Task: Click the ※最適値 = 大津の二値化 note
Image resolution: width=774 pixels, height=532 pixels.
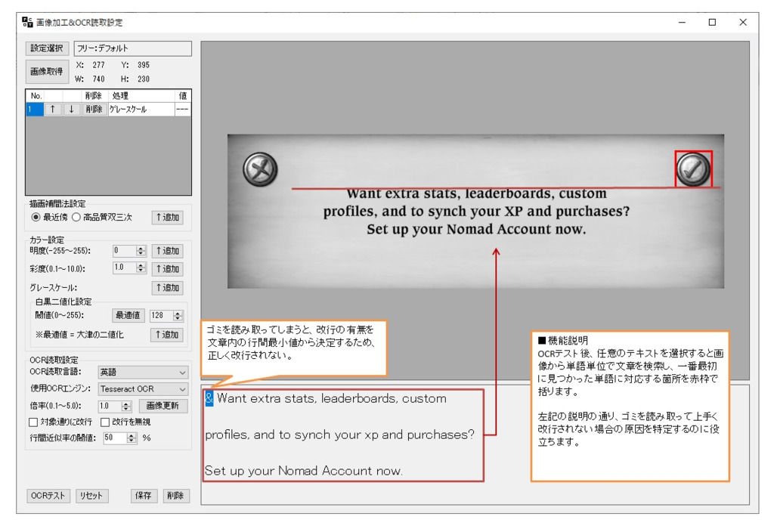Action: tap(79, 335)
